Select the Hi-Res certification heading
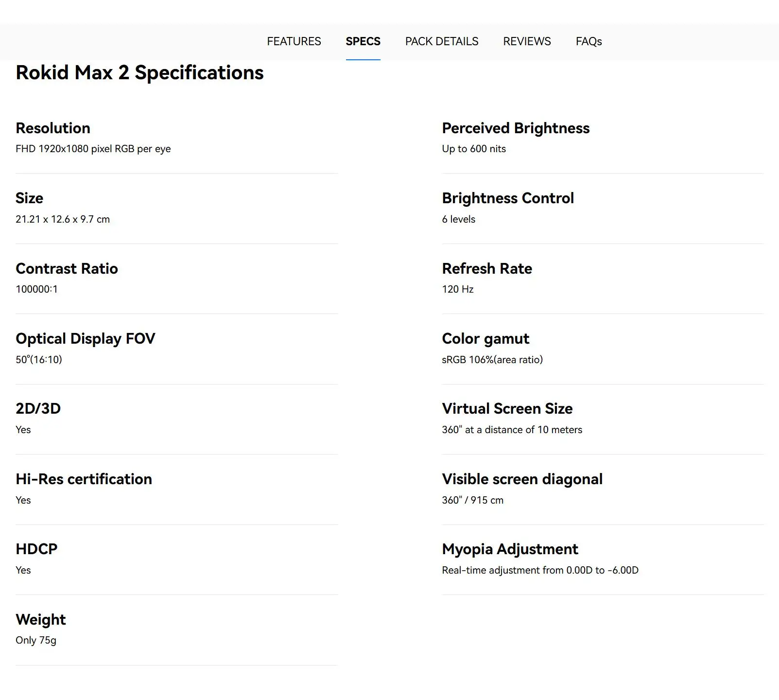The width and height of the screenshot is (779, 700). (x=84, y=479)
